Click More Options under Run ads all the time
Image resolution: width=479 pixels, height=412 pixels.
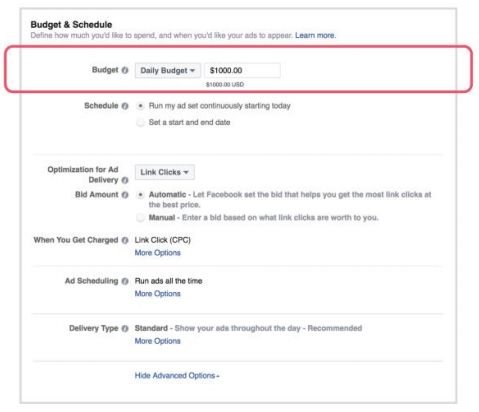pyautogui.click(x=157, y=294)
